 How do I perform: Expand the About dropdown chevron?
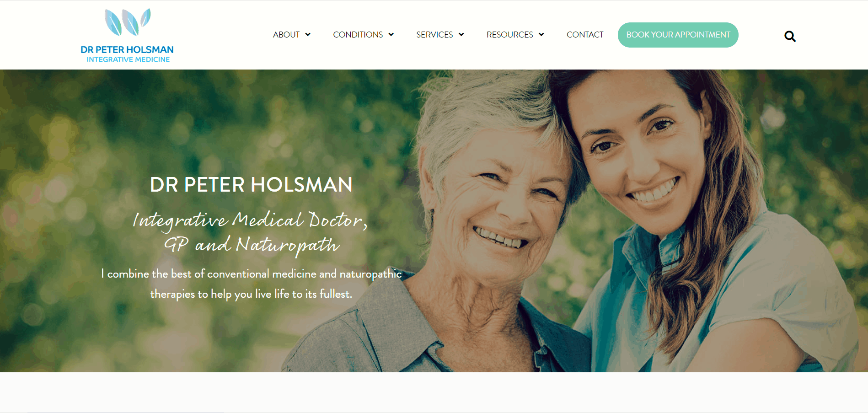(x=308, y=35)
